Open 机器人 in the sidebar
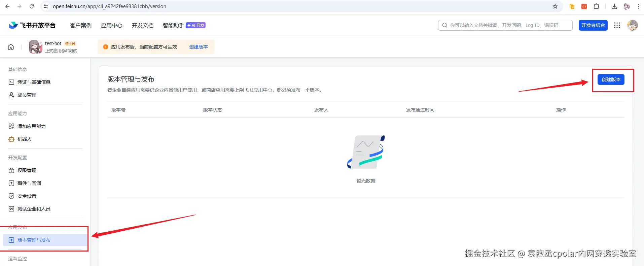644x266 pixels. 25,139
